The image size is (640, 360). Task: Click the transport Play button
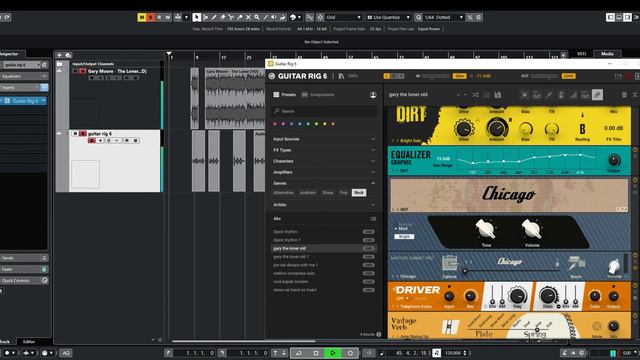point(333,353)
